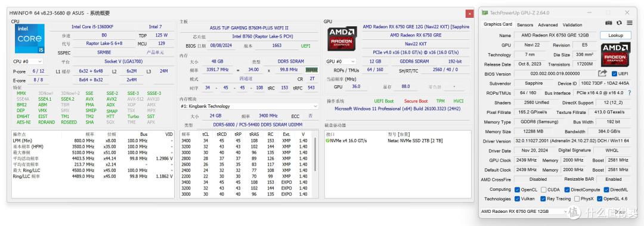
Task: Open the GPU #0 selector dropdown
Action: point(341,61)
